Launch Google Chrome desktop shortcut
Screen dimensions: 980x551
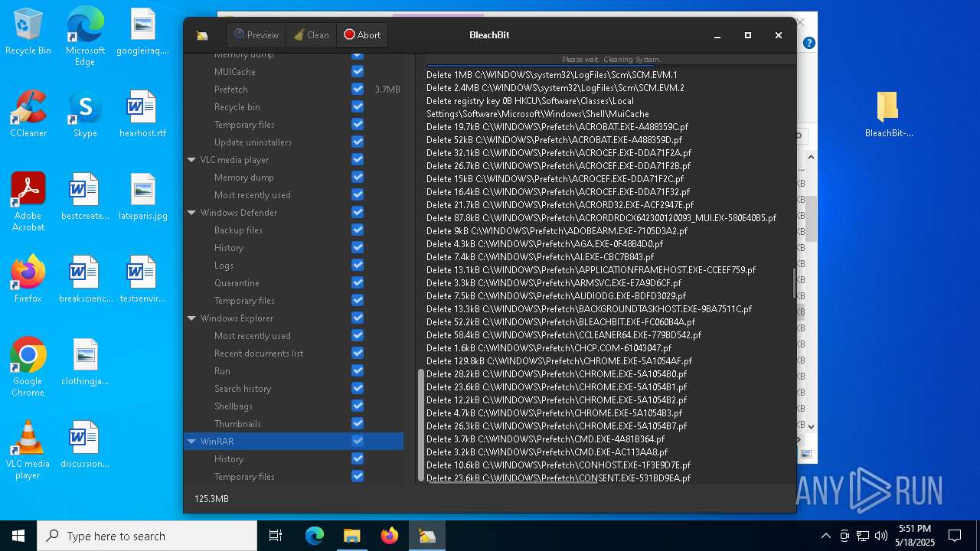(x=28, y=367)
